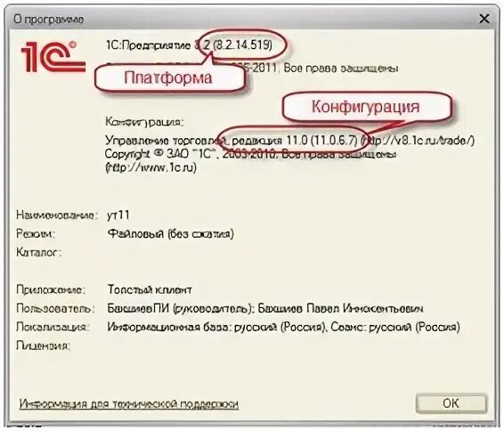
Task: Click the Лицензия label
Action: 43,346
